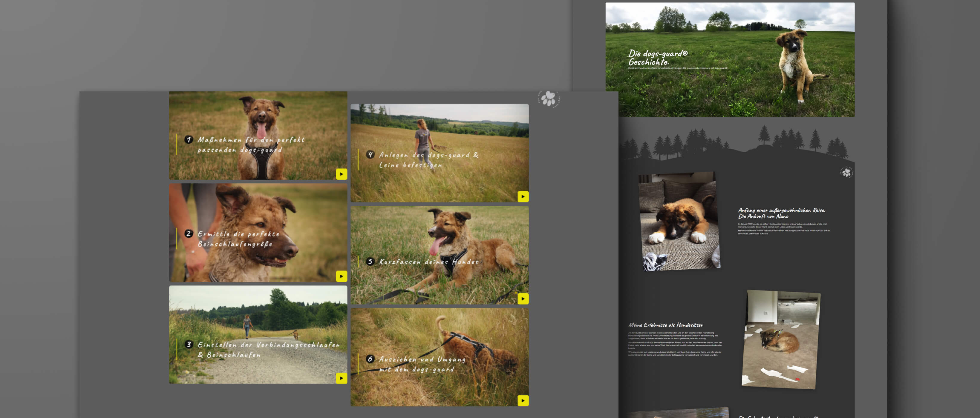980x418 pixels.
Task: Select the "Kurzfassen deines Hundes" caption
Action: coord(429,262)
